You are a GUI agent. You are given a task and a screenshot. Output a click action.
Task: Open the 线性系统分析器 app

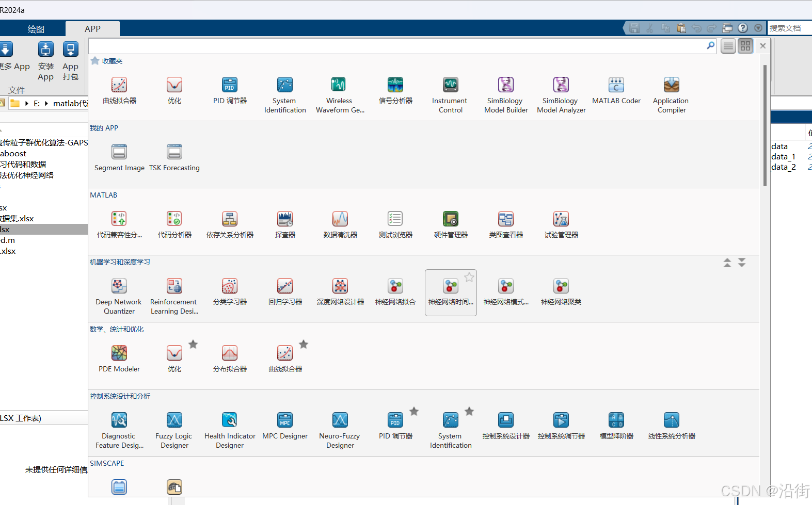coord(672,426)
